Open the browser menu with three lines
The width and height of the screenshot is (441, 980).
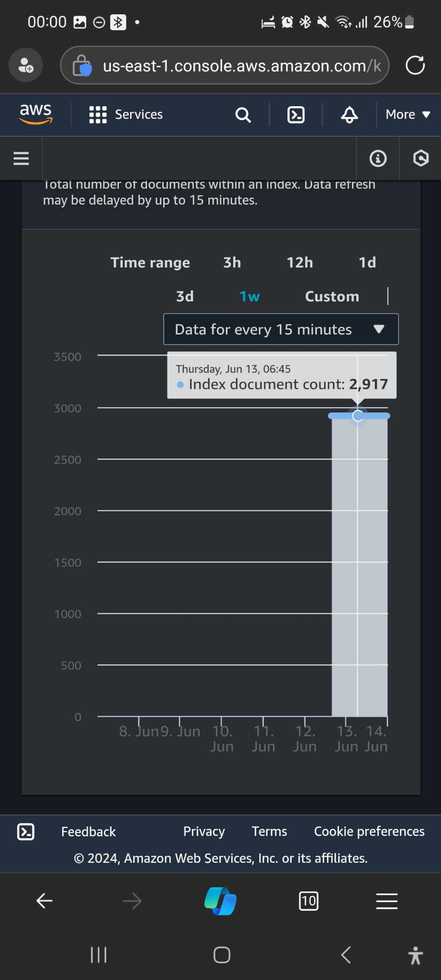(387, 901)
